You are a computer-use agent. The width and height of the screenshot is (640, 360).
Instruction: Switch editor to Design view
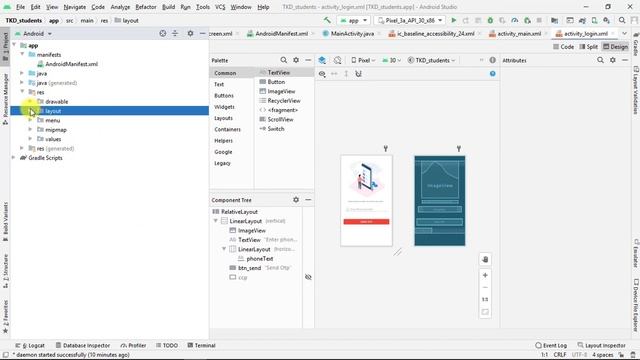click(616, 47)
